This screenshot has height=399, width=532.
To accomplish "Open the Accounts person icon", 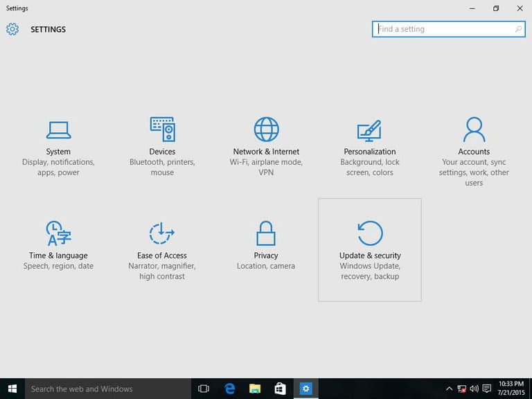I will [474, 130].
